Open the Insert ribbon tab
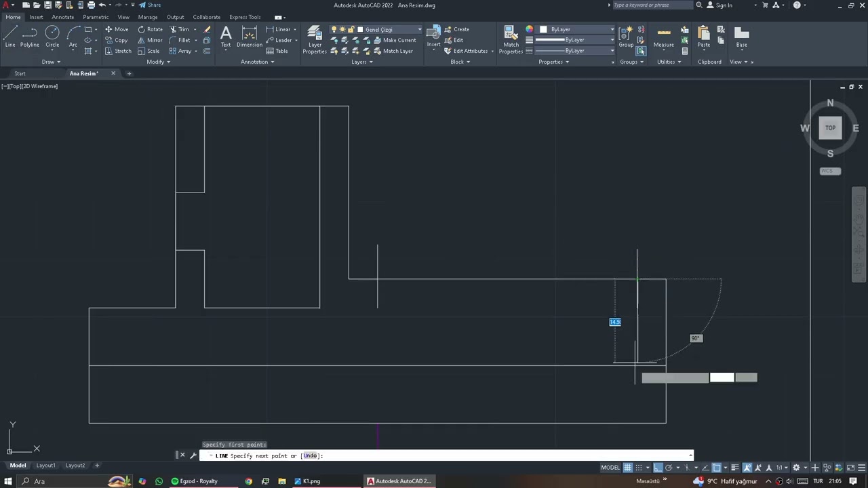Screen dimensions: 868x488 [x=36, y=17]
